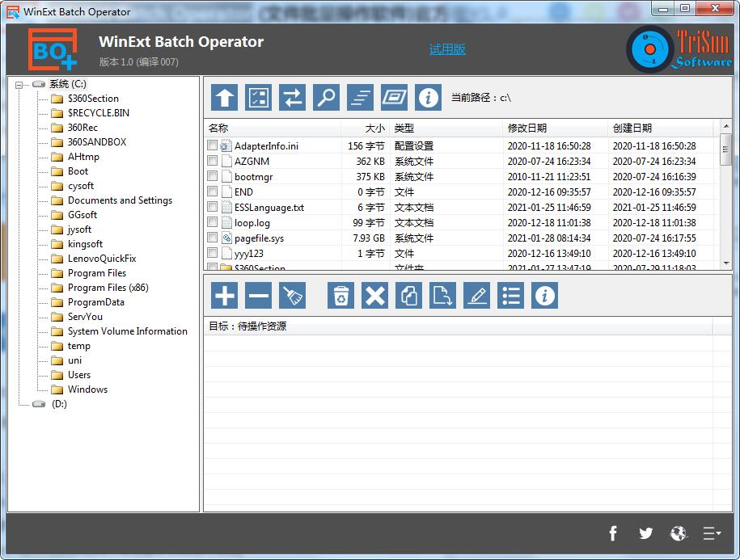The image size is (740, 560).
Task: Click the 目标：待操作资源 column header
Action: point(458,326)
